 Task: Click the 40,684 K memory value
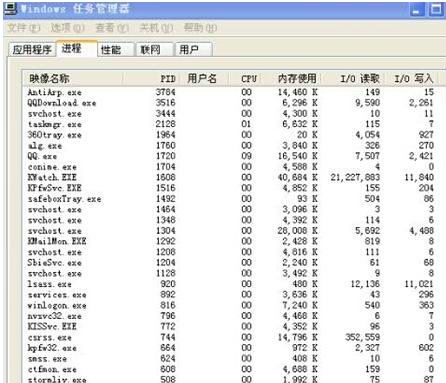point(297,177)
